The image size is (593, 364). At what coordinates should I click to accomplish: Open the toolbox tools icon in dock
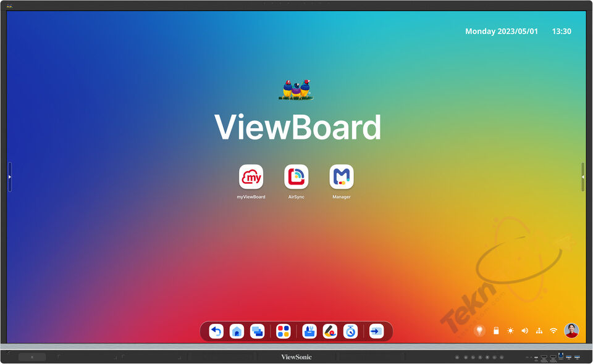click(x=309, y=331)
